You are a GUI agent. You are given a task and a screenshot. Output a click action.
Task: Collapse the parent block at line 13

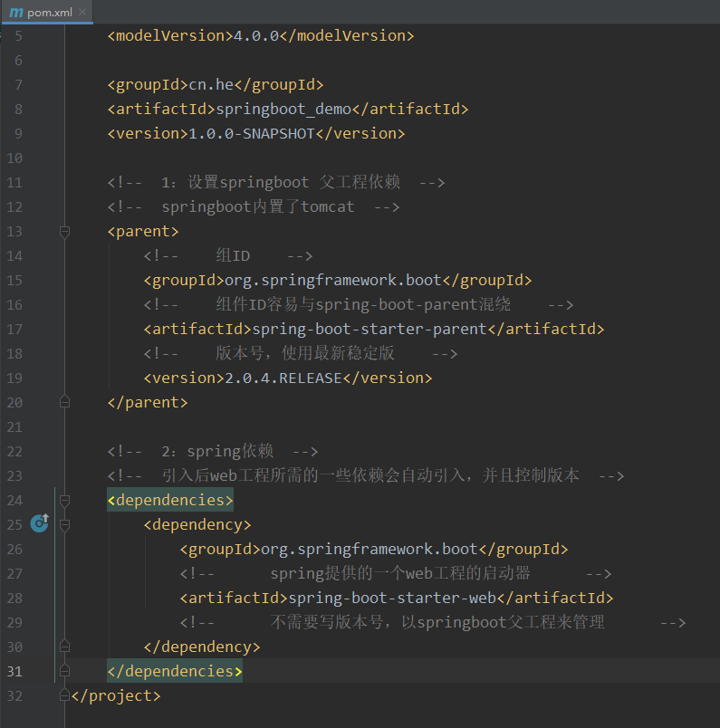[64, 231]
